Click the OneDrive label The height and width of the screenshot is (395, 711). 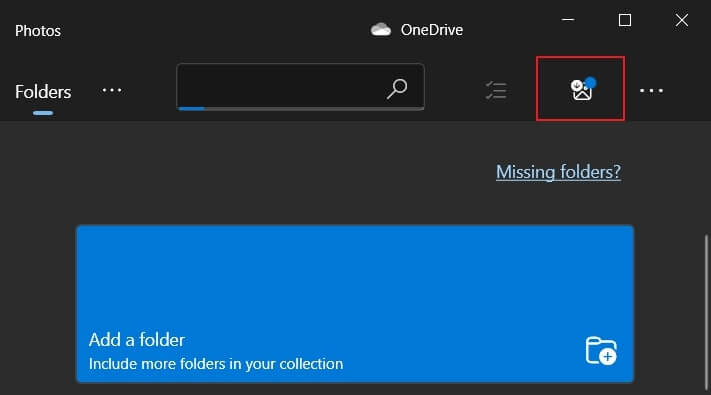(432, 30)
